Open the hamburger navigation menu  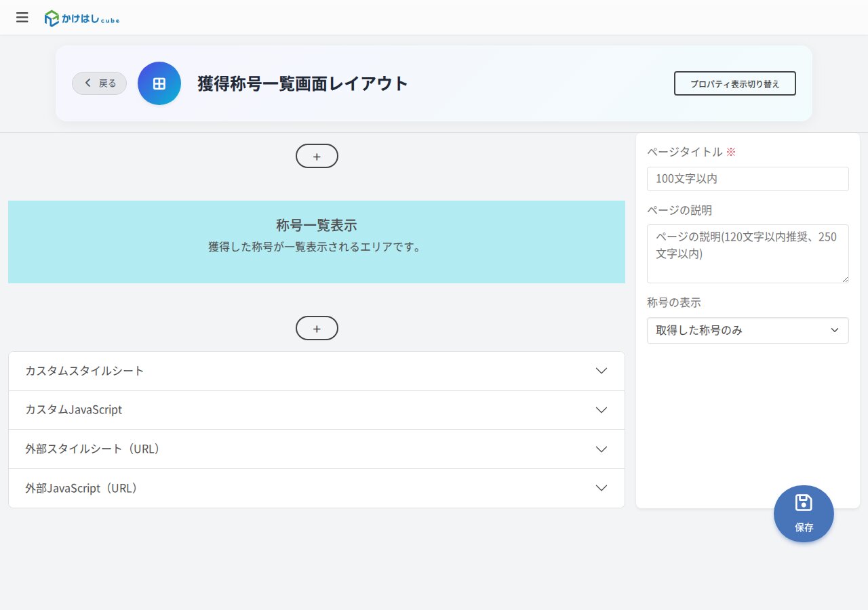pos(22,18)
